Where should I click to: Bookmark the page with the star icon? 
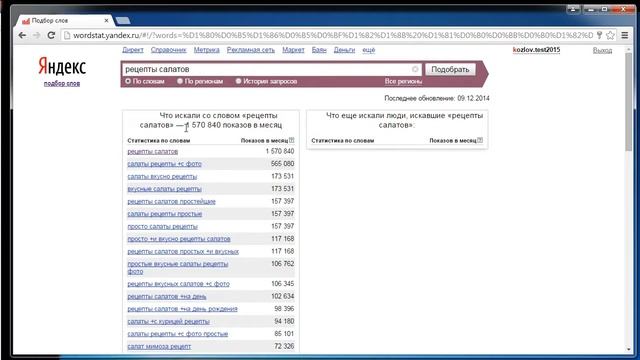(610, 36)
